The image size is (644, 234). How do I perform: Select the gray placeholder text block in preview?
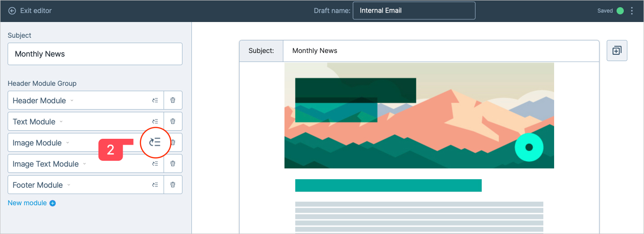[419, 217]
